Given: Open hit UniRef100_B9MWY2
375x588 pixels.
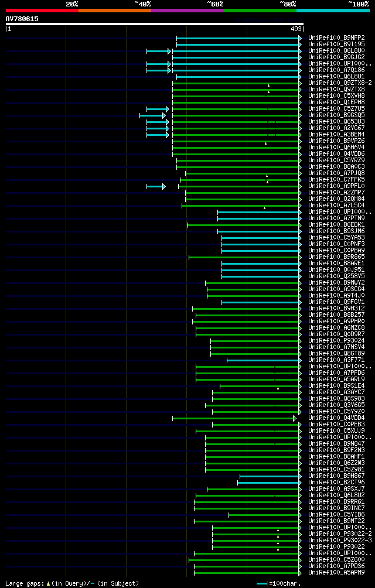Looking at the screenshot, I should coord(336,282).
